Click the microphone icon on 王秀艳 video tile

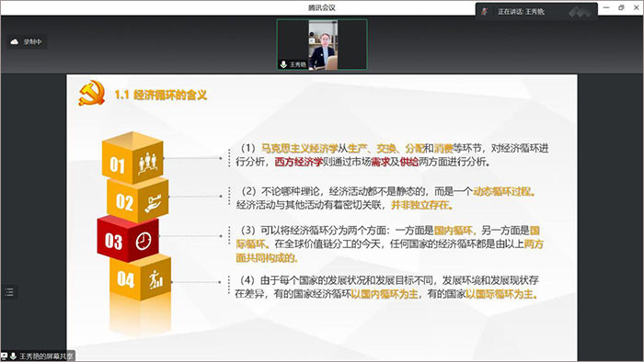(x=283, y=64)
